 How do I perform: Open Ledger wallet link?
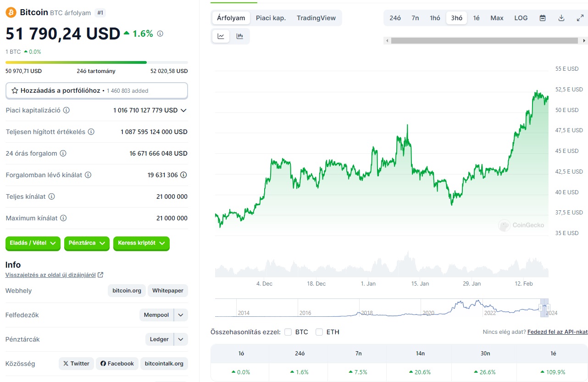pos(159,339)
